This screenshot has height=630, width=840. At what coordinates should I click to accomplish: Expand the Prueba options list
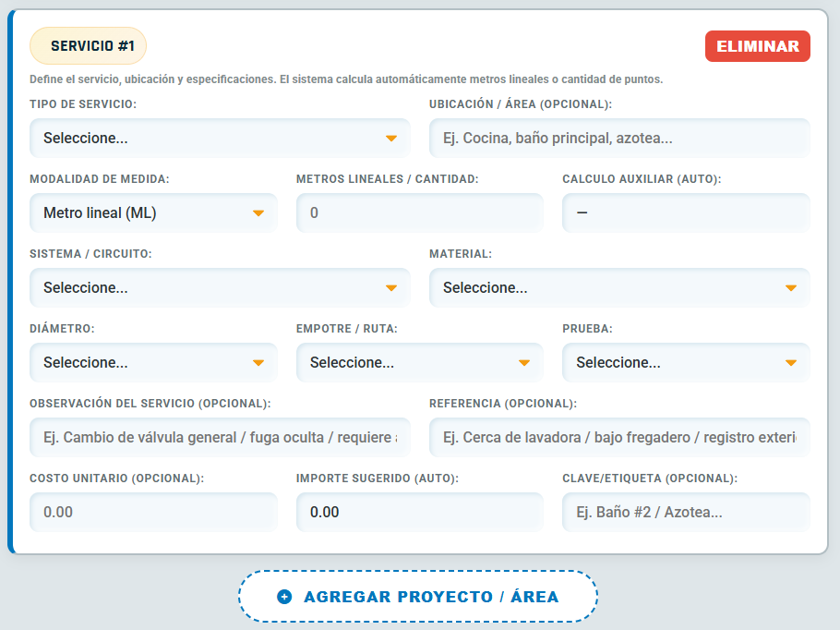[x=688, y=362]
